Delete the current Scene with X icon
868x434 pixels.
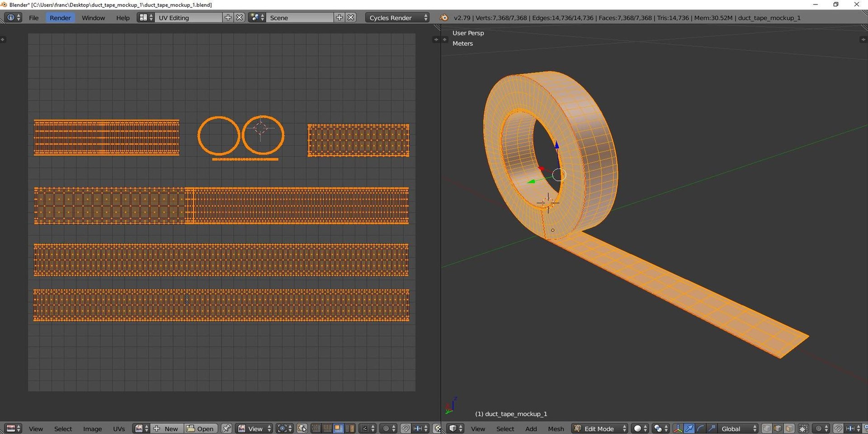[351, 18]
